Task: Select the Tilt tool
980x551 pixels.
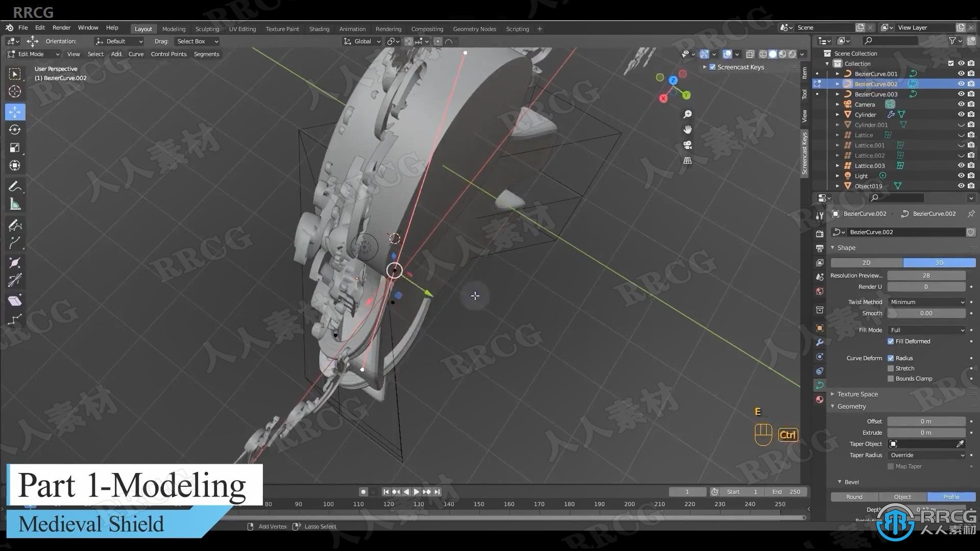Action: click(15, 280)
